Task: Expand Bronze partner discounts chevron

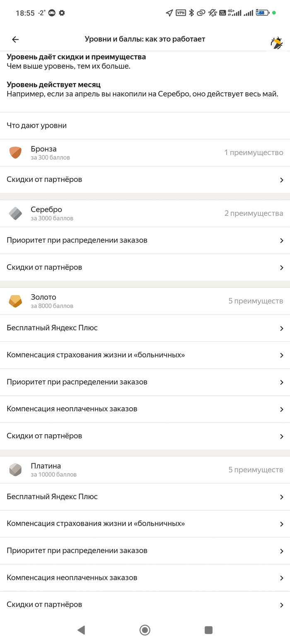Action: 281,180
